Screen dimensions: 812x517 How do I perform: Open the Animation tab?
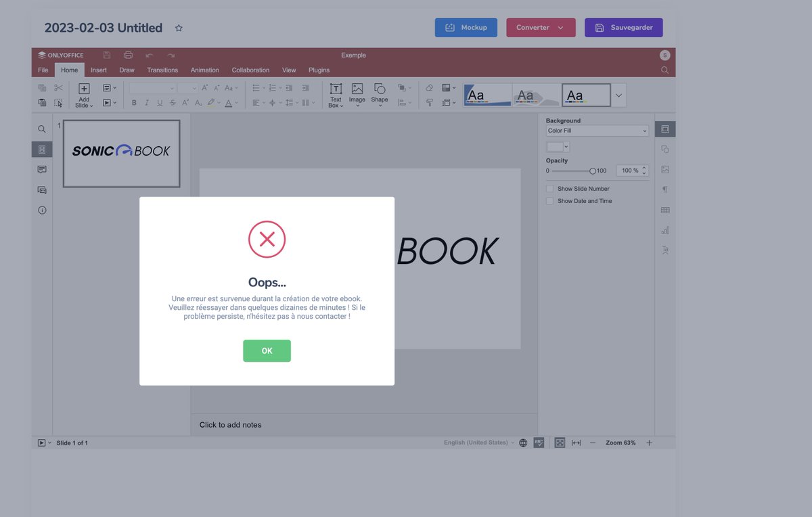click(204, 70)
